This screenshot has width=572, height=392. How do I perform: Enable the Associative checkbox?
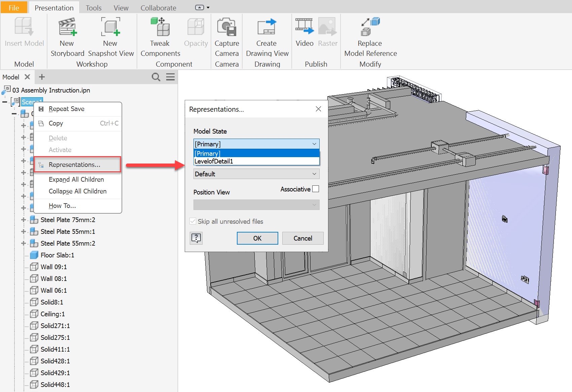coord(316,189)
